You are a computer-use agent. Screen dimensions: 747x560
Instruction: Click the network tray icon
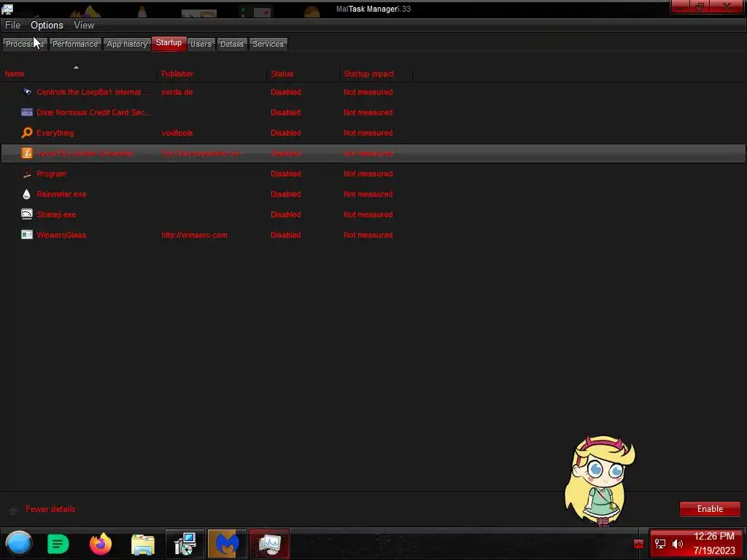(x=660, y=544)
